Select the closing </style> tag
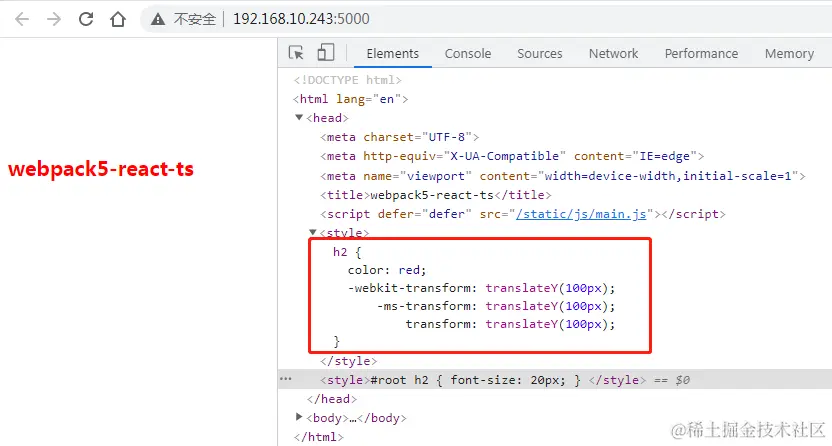This screenshot has height=446, width=832. [x=349, y=361]
